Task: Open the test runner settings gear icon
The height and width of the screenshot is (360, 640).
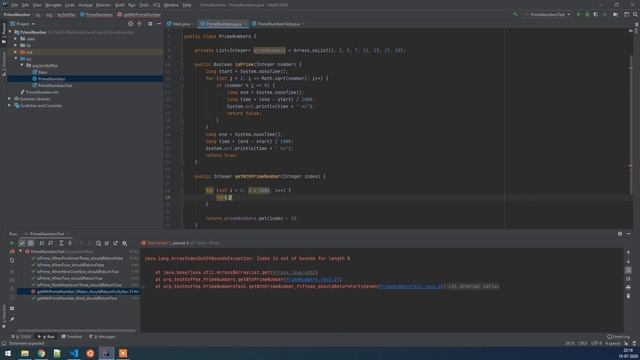Action: pos(125,243)
